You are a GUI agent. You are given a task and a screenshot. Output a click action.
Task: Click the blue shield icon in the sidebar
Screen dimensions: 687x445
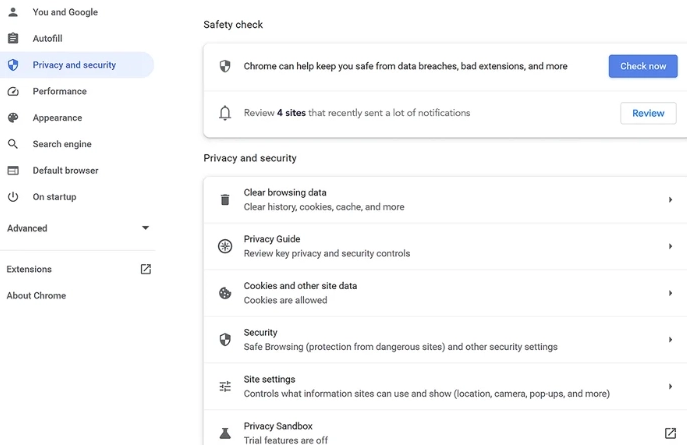13,65
